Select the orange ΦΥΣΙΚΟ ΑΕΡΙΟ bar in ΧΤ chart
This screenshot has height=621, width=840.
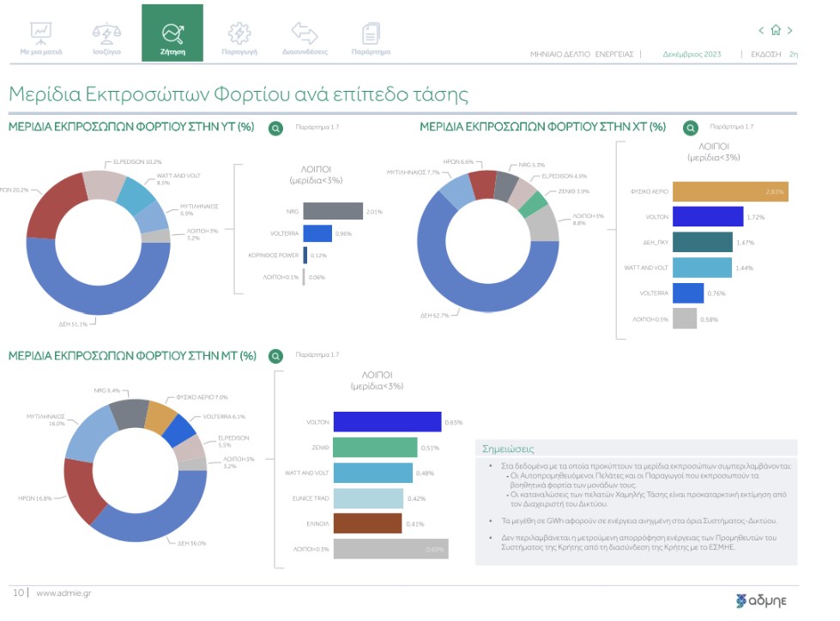tap(729, 191)
